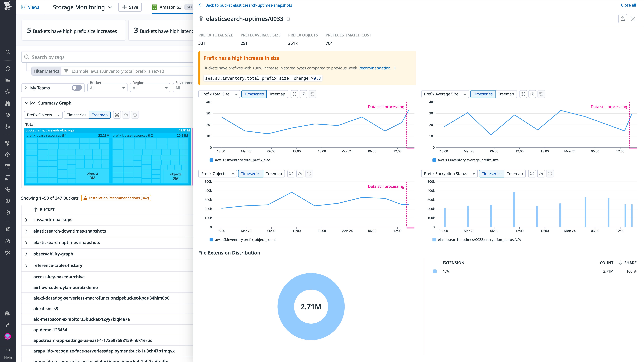Switch the Prefix Objects chart to Treemap view
The height and width of the screenshot is (362, 644).
tap(274, 173)
